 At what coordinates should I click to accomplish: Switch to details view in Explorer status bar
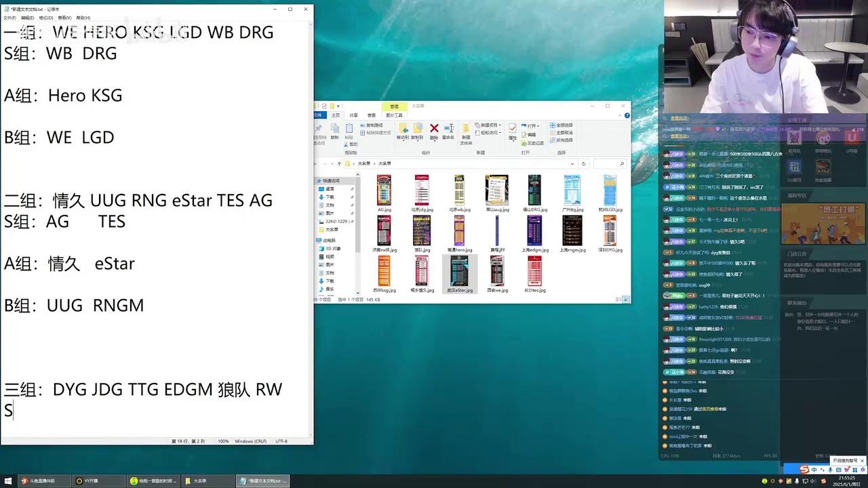tap(620, 299)
